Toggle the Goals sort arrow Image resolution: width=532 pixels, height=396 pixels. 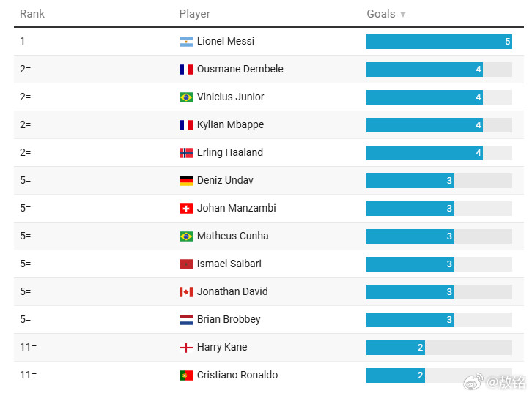[x=403, y=14]
